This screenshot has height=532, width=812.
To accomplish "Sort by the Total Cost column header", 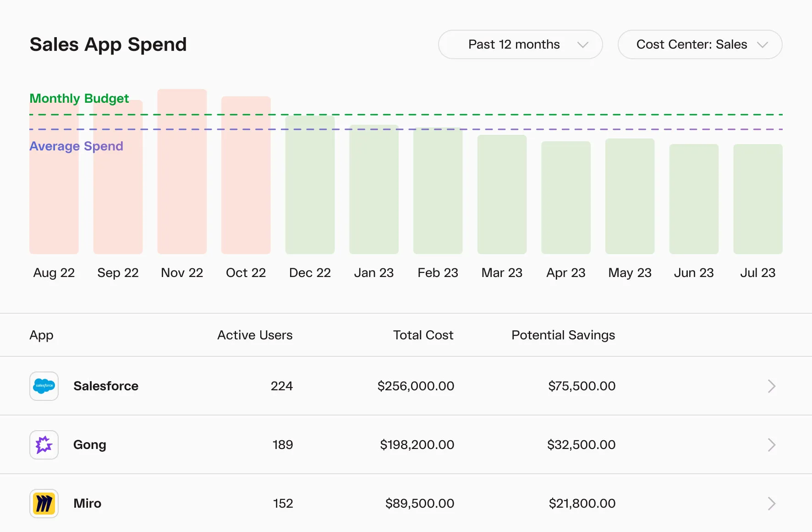I will point(423,335).
